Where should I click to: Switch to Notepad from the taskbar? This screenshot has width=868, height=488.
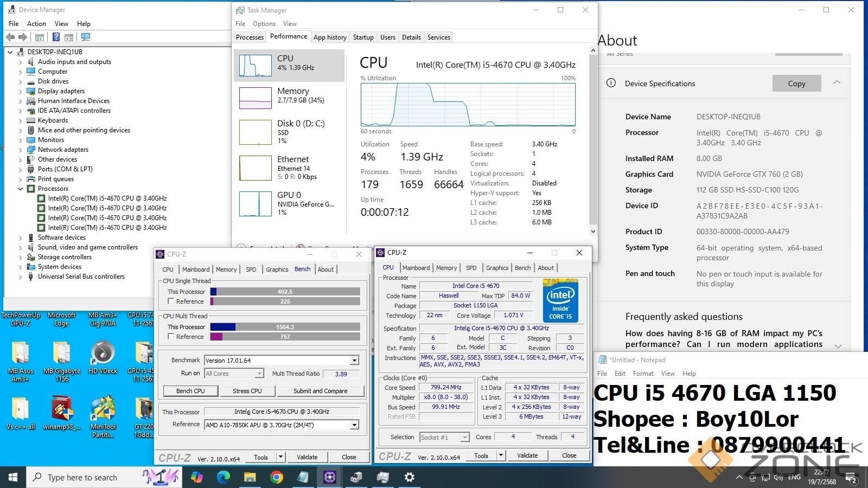303,477
